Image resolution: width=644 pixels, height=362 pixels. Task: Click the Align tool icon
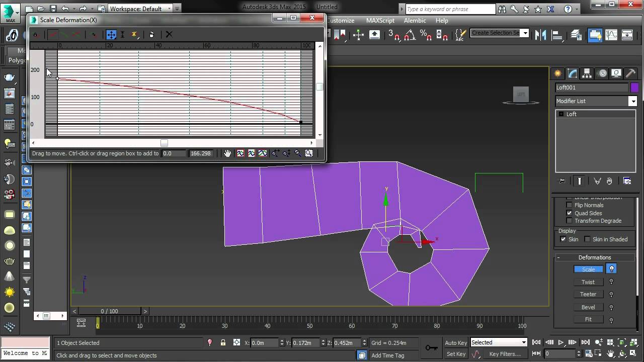tap(557, 35)
